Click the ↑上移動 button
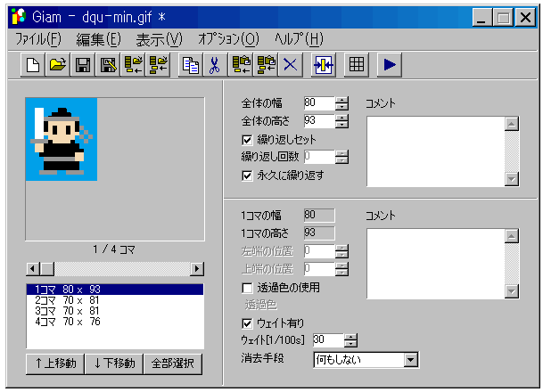543x392 pixels. [55, 363]
